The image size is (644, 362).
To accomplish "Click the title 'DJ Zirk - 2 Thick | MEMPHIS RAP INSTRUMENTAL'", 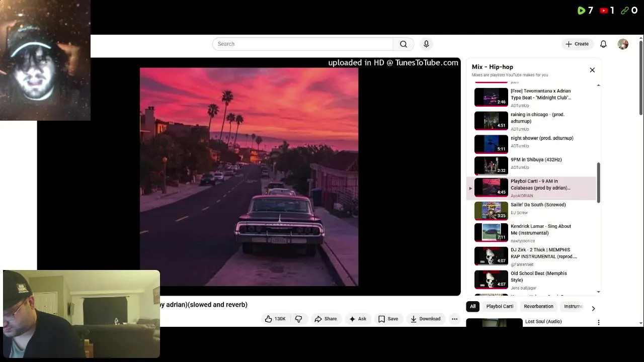I will (543, 253).
